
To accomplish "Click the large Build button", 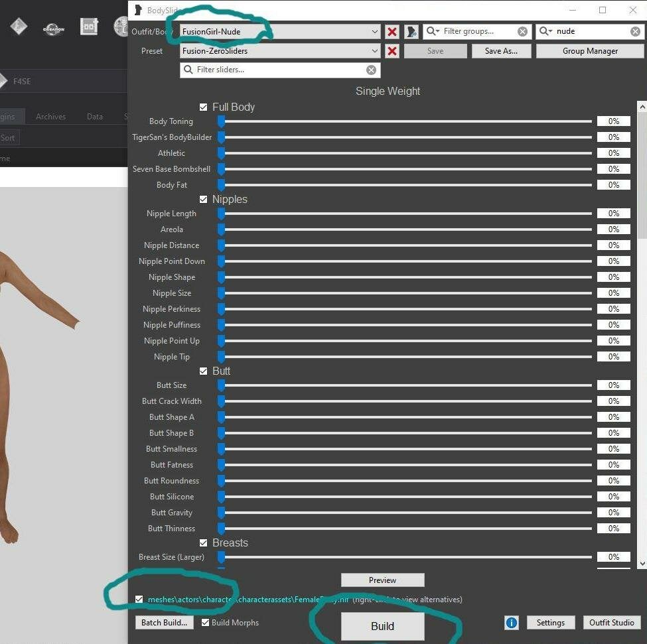I will [382, 626].
